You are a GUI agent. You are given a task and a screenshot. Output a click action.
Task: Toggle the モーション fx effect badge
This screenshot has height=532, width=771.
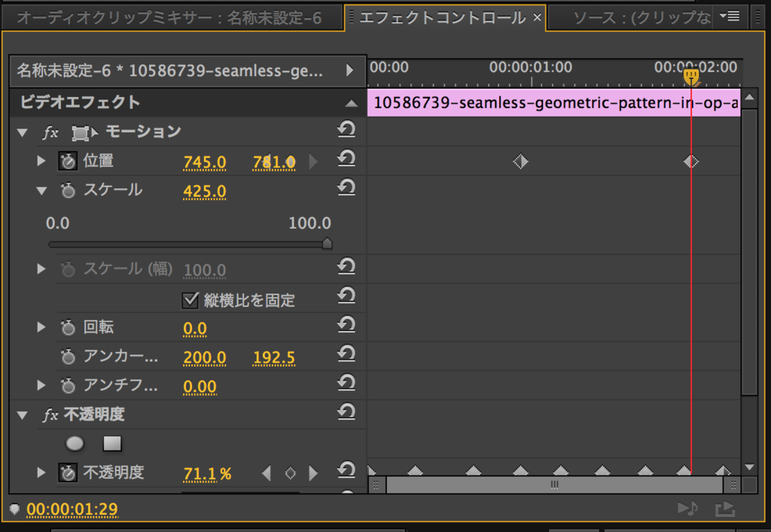[x=50, y=132]
